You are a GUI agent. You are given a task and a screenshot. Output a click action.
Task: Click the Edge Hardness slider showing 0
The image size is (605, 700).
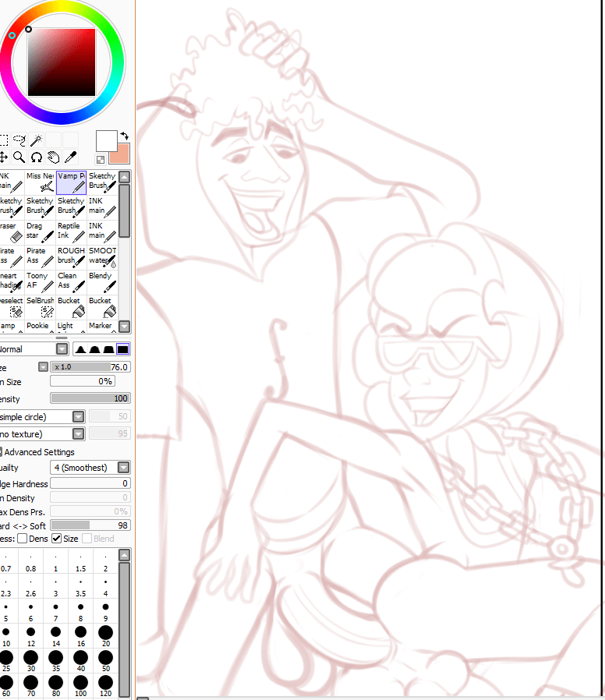click(x=90, y=483)
